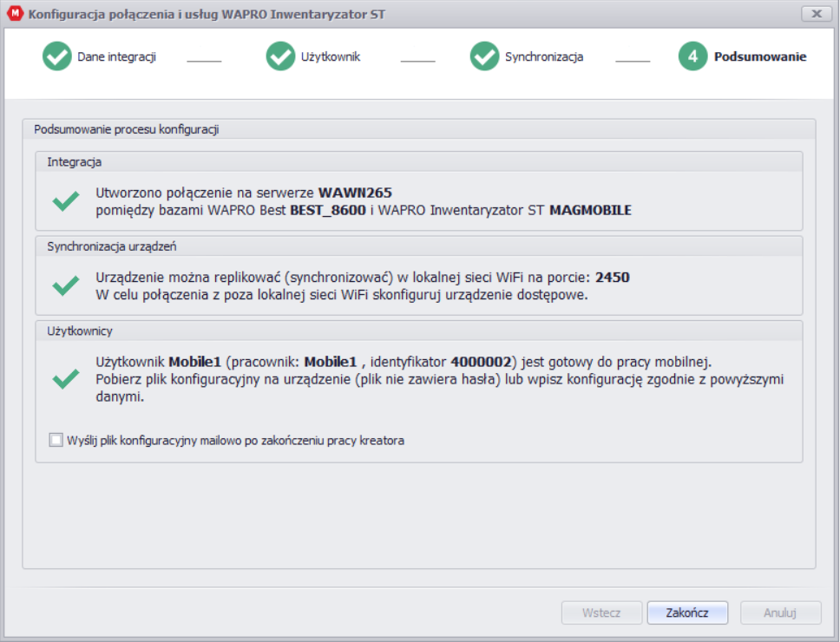The image size is (840, 642).
Task: Click the Wstecz button
Action: tap(601, 613)
